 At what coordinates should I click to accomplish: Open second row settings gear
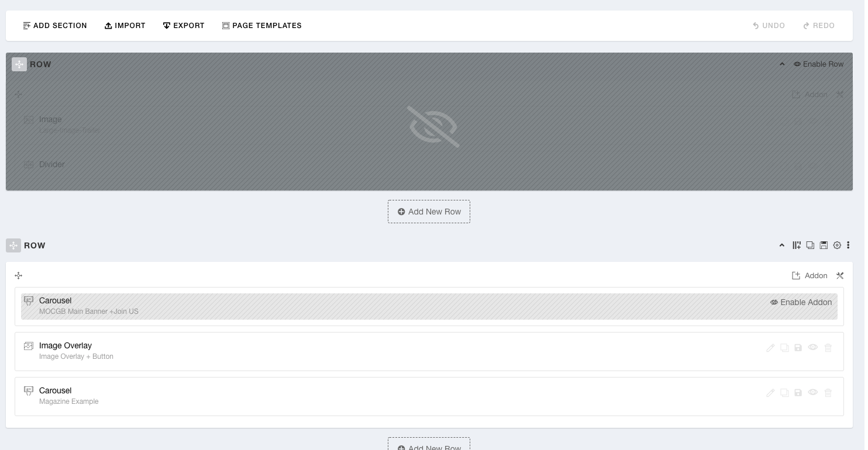pos(837,245)
